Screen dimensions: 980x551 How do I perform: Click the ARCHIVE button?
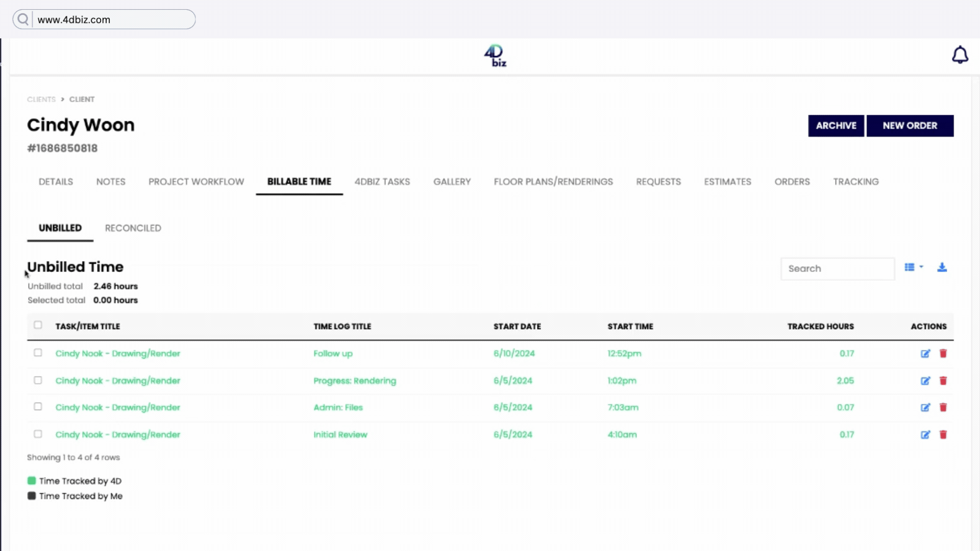pos(836,125)
